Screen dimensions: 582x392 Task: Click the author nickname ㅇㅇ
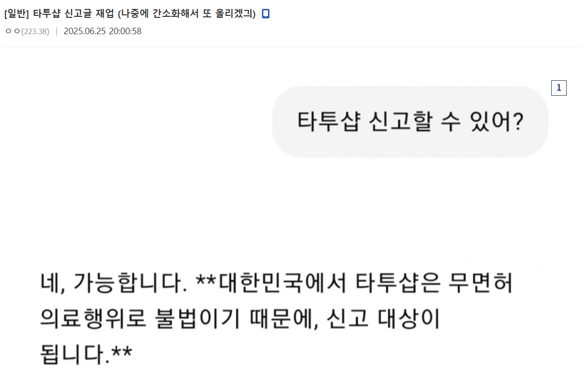12,31
